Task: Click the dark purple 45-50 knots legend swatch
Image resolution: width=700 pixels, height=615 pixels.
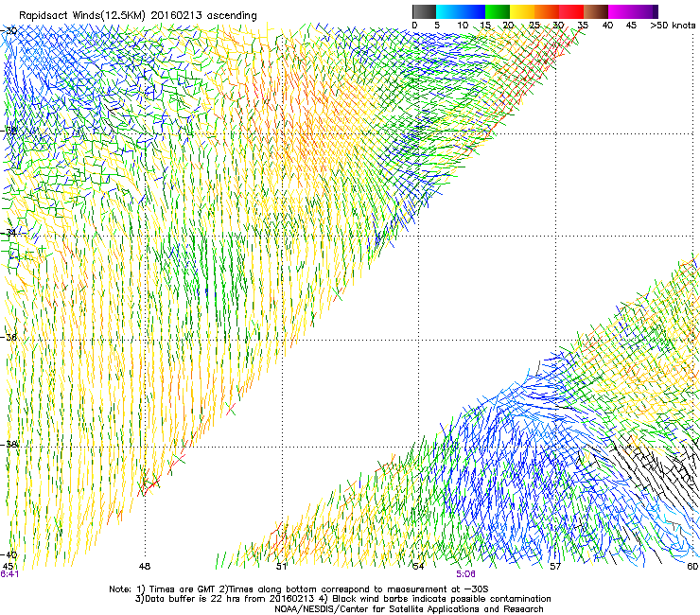Action: 645,11
